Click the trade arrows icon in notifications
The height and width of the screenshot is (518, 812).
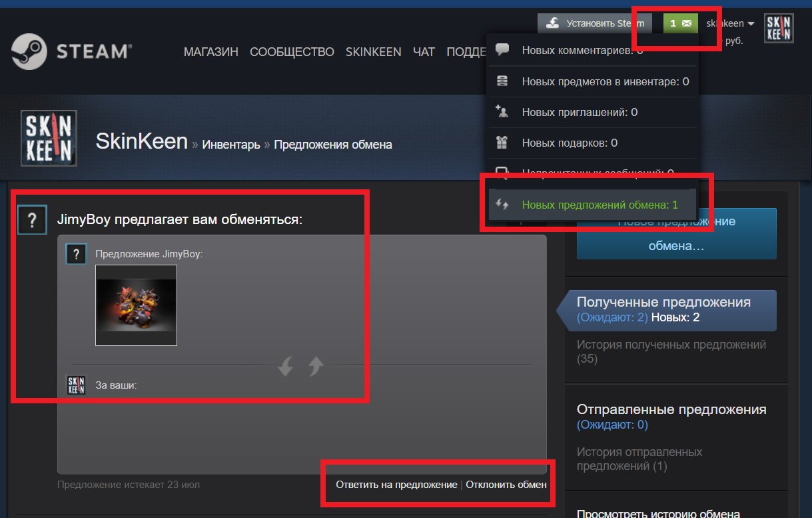coord(502,205)
